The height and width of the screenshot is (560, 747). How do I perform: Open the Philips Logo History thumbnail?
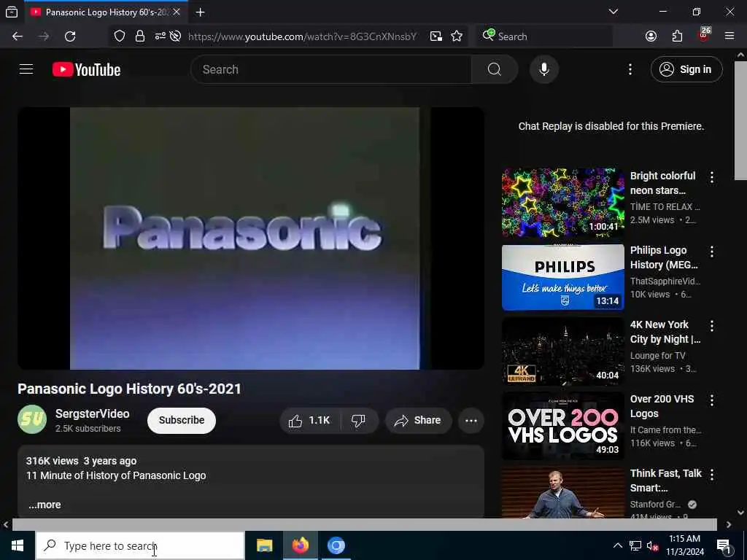point(562,277)
